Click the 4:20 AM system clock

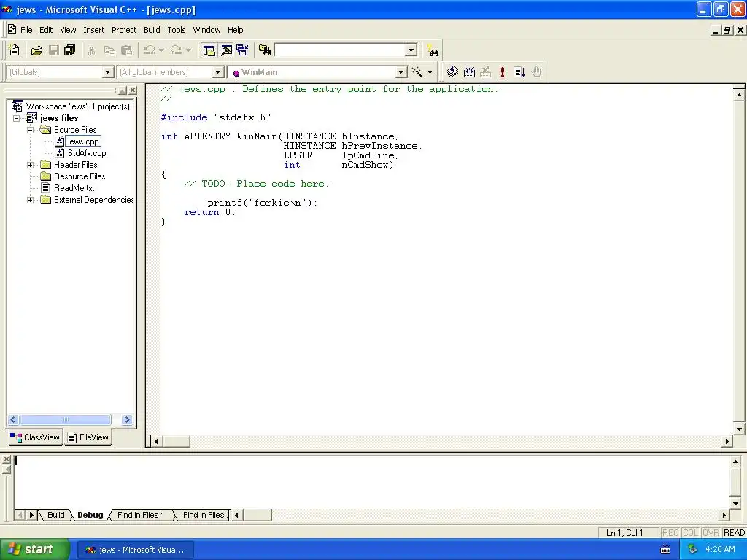tap(720, 549)
